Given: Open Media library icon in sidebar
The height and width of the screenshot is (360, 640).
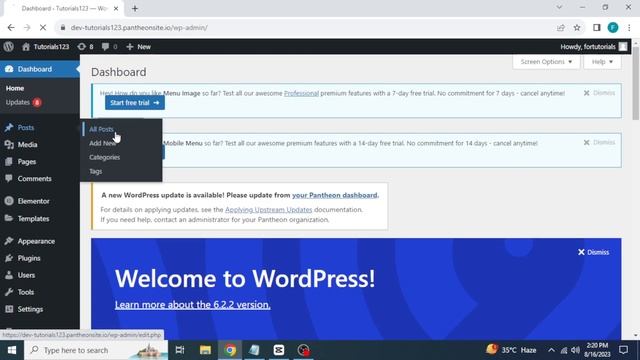Looking at the screenshot, I should (9, 144).
